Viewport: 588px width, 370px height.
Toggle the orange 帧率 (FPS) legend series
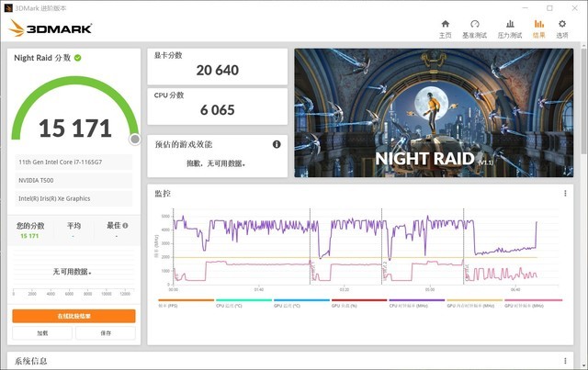(186, 303)
